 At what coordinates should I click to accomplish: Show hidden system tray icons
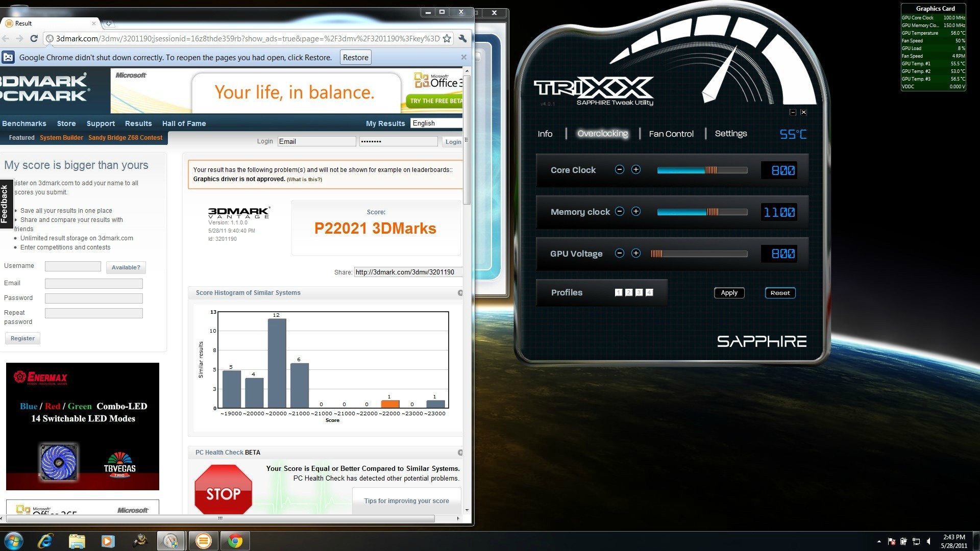coord(879,541)
